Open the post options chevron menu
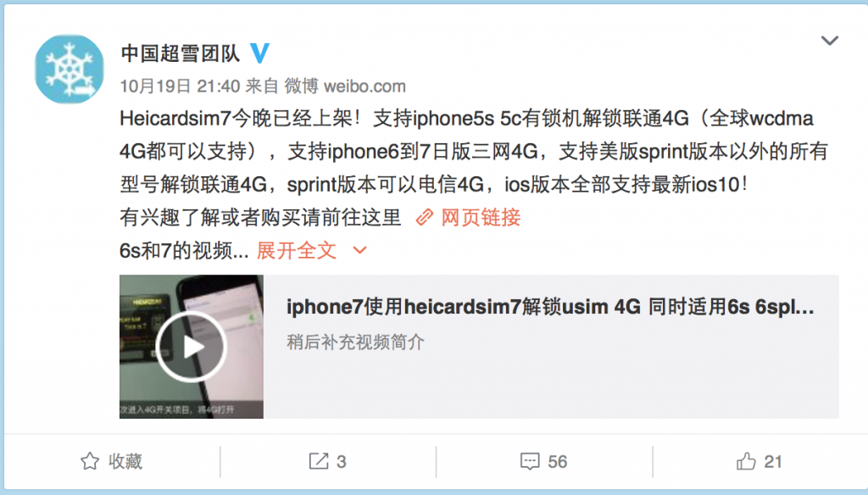This screenshot has width=868, height=495. pyautogui.click(x=829, y=41)
